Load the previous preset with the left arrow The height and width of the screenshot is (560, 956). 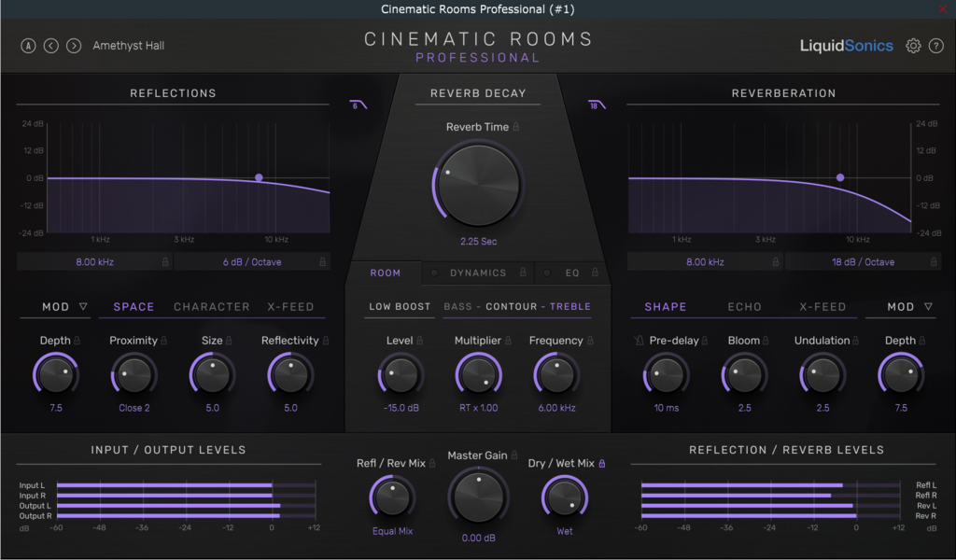51,46
